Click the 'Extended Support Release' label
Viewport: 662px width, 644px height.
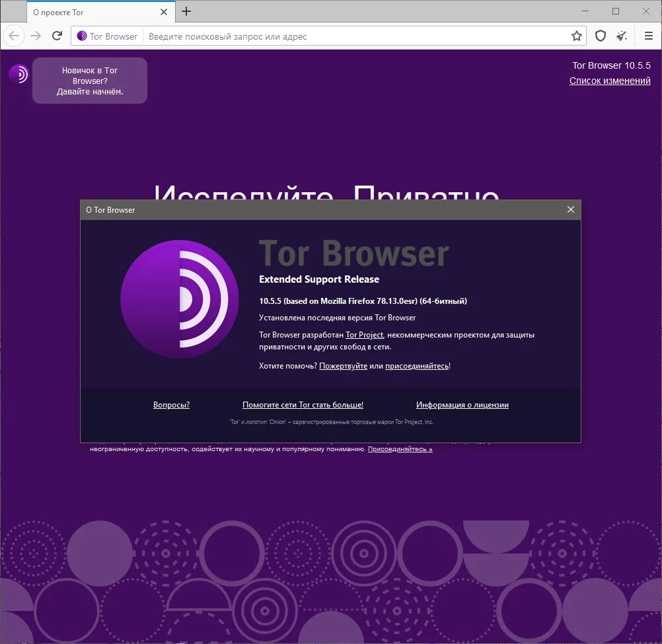(x=319, y=279)
